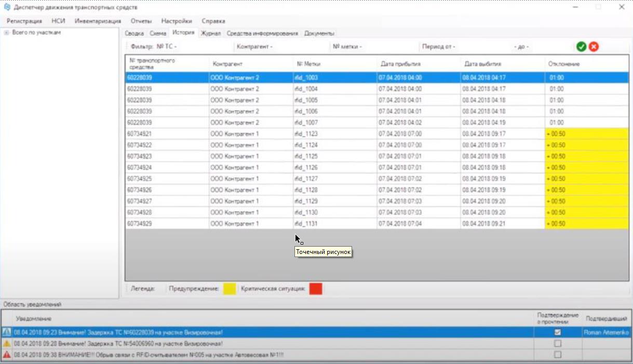Click arrival date '07.04.2018 07:03' in rfid_1129 row
Screen dimensions: 633x364
419,201
